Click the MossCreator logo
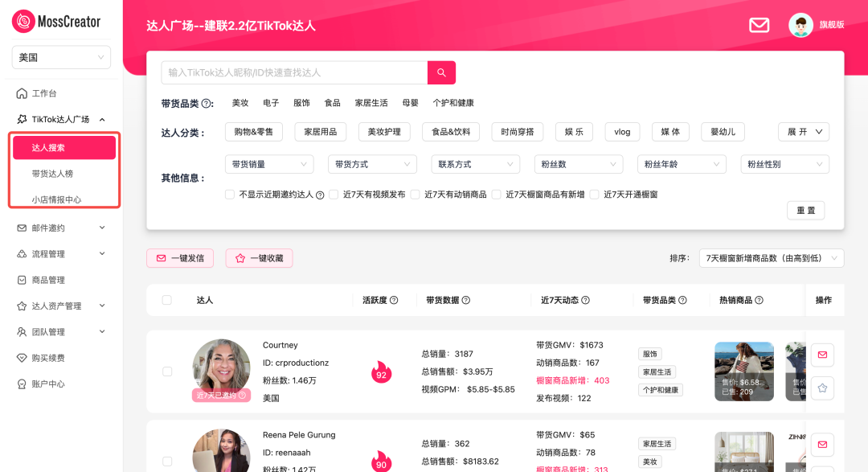 pyautogui.click(x=58, y=21)
